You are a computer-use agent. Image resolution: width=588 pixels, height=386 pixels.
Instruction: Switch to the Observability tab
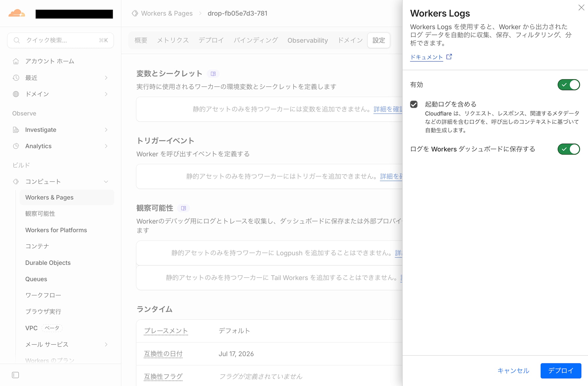[x=308, y=40]
